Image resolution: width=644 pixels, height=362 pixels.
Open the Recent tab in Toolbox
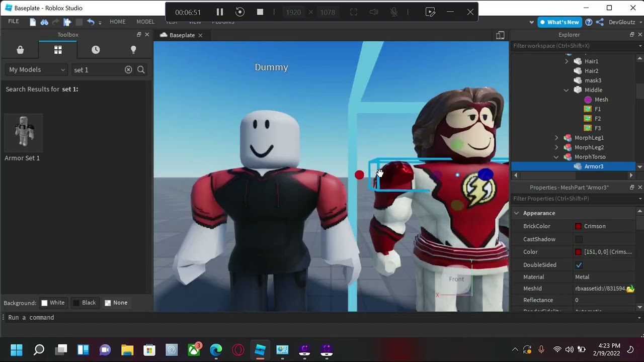click(x=96, y=50)
